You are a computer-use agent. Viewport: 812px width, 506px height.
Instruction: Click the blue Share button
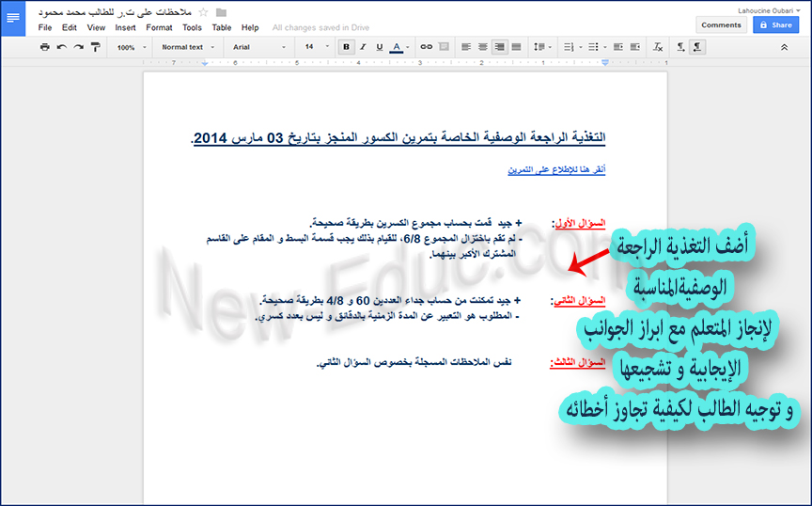click(x=775, y=24)
